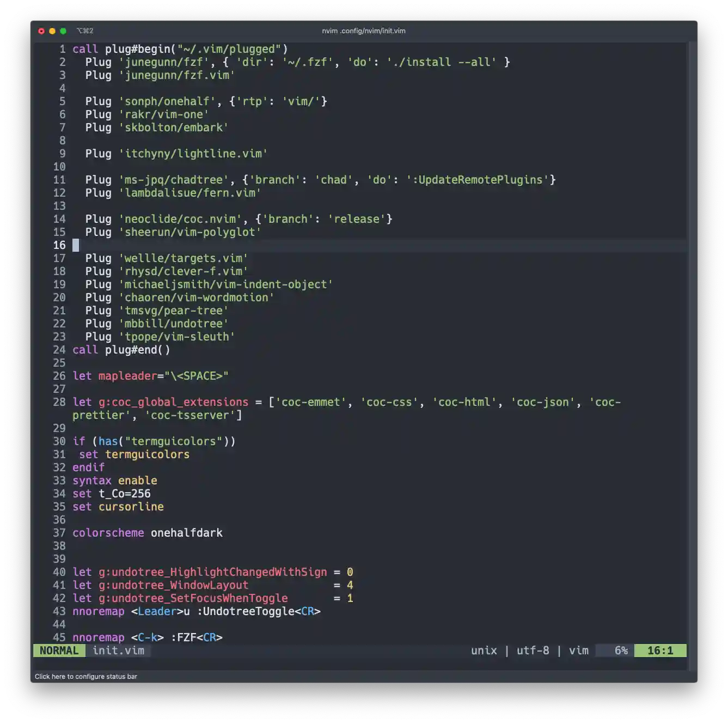Click the ⌥⌘2 window shortcut label
Viewport: 728px width, 723px height.
[85, 31]
